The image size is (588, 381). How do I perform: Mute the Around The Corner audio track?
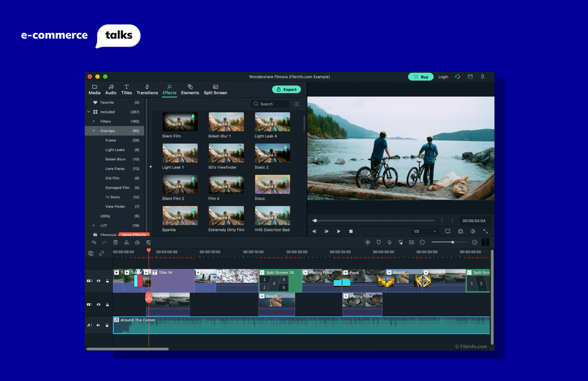point(98,325)
